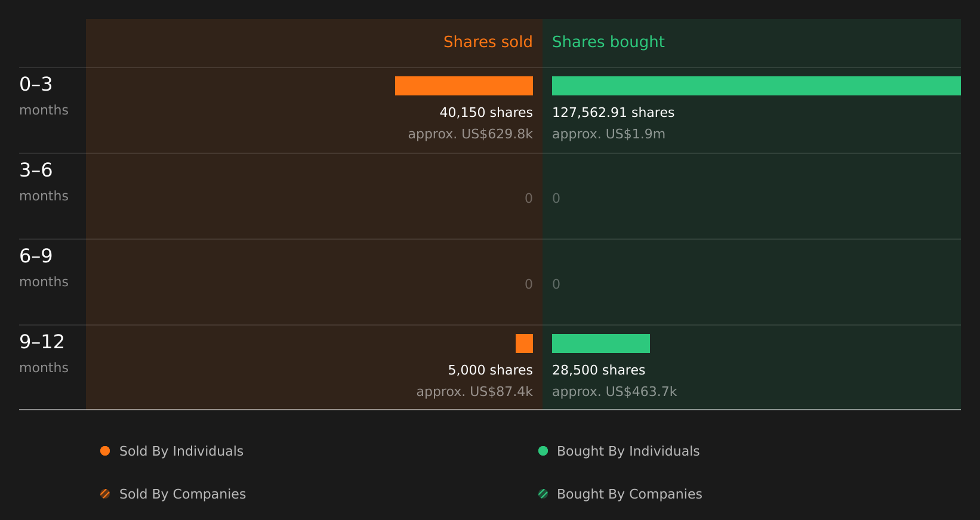The width and height of the screenshot is (980, 520).
Task: Select the Bought By Individuals legend label
Action: 628,451
